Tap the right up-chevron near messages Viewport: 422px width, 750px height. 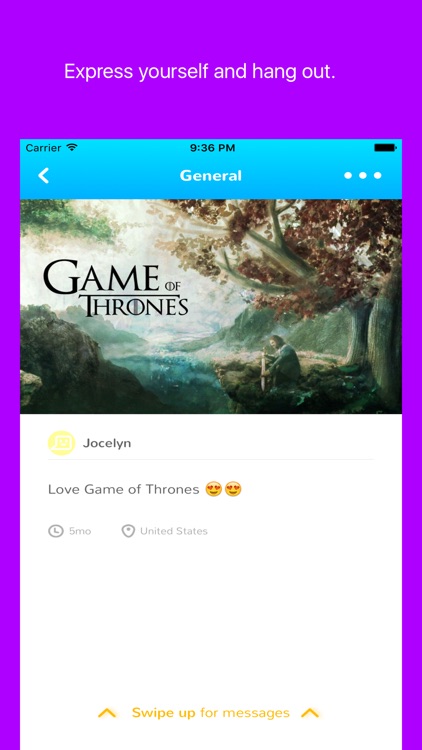[x=310, y=713]
